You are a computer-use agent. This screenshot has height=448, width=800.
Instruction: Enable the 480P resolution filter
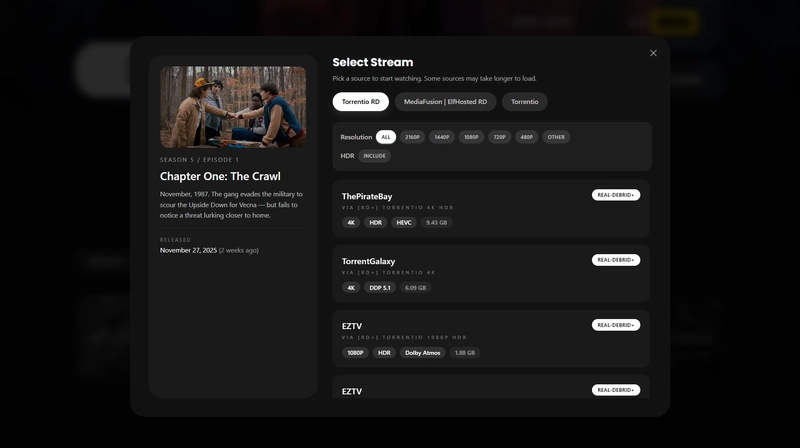[526, 137]
